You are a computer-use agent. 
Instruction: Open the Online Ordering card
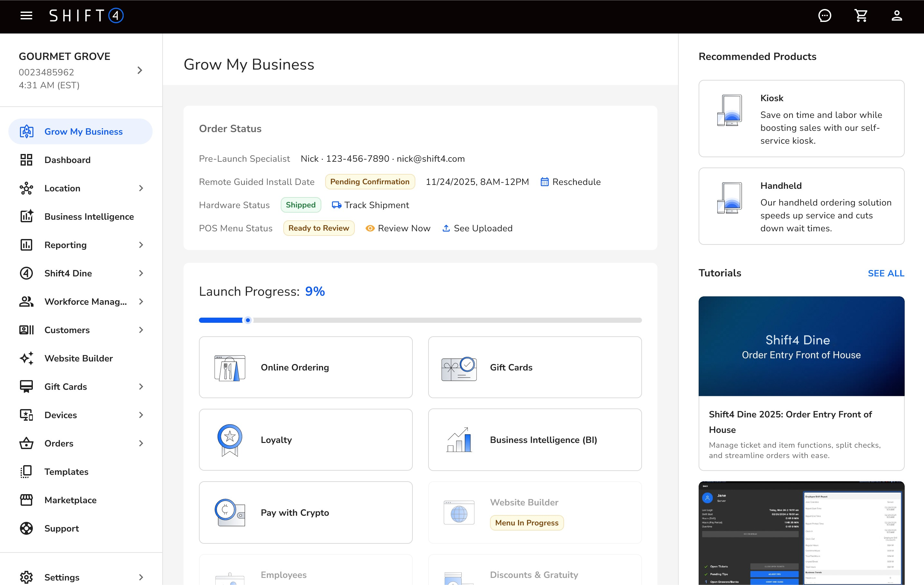tap(306, 367)
